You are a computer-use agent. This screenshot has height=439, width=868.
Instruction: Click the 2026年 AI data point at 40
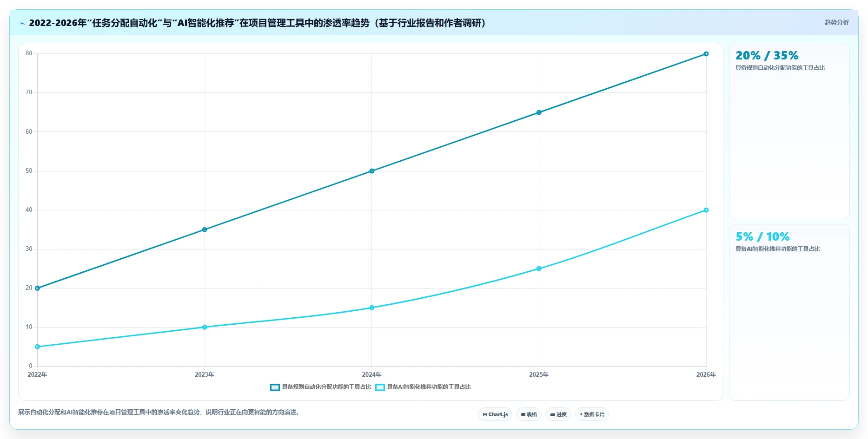point(706,210)
